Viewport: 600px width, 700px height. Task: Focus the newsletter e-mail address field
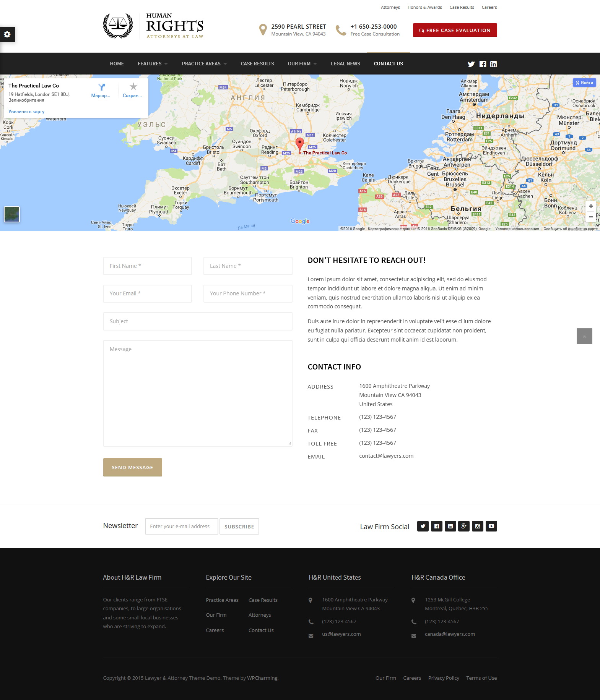182,526
